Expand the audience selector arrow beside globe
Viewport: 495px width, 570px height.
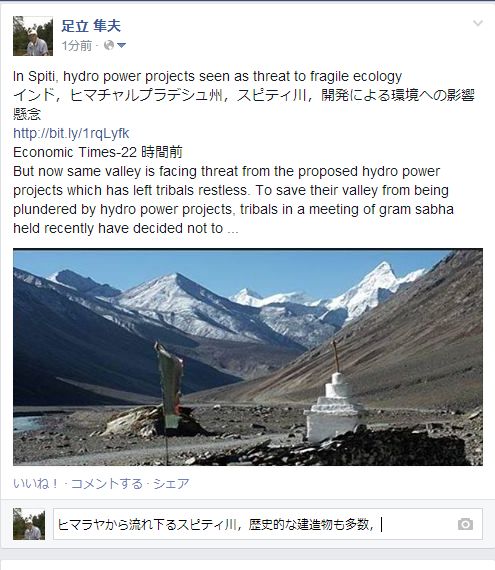point(121,45)
